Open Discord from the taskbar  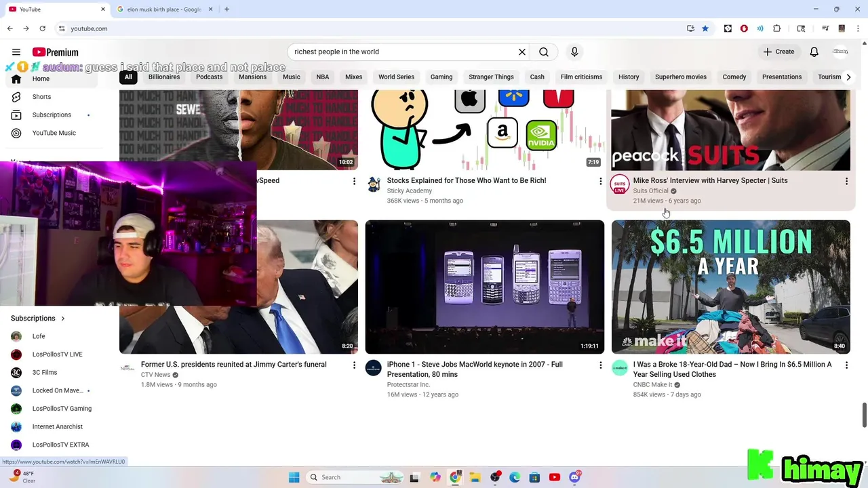point(575,477)
